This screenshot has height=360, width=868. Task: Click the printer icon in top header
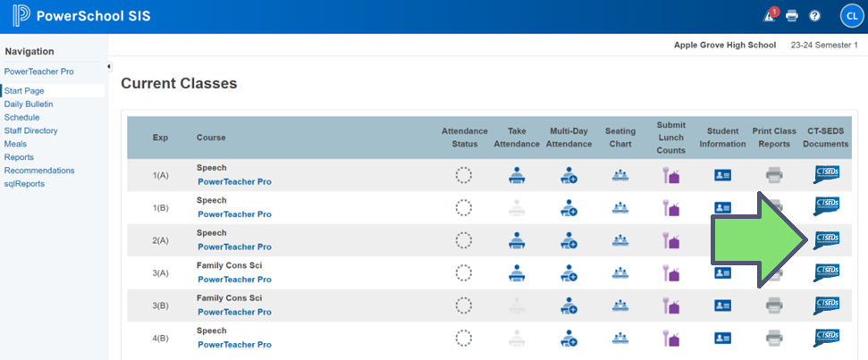791,16
